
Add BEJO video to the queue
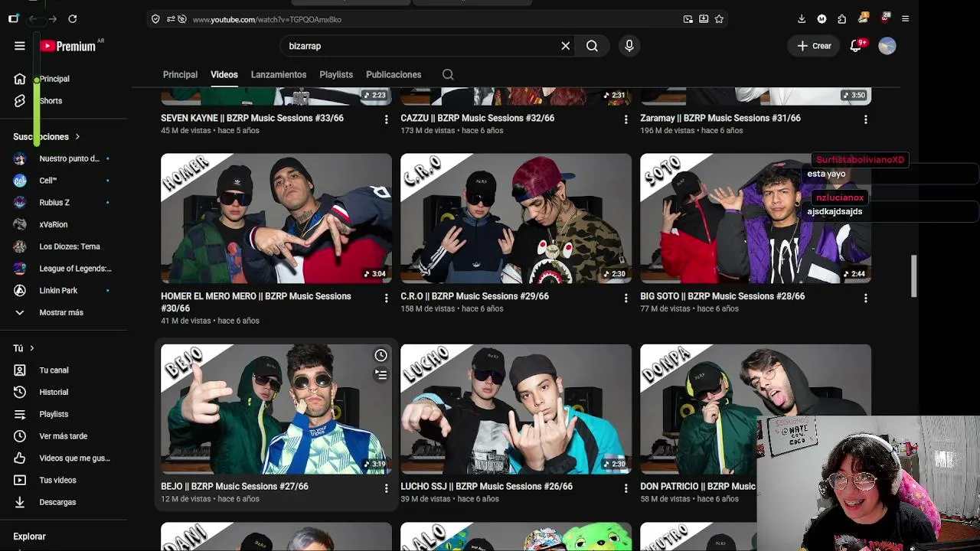click(x=381, y=374)
